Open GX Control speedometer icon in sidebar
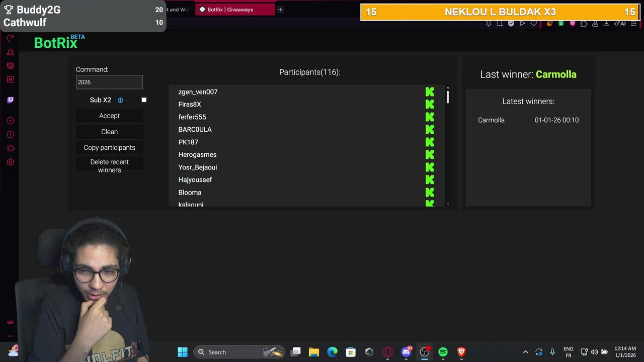 point(10,38)
